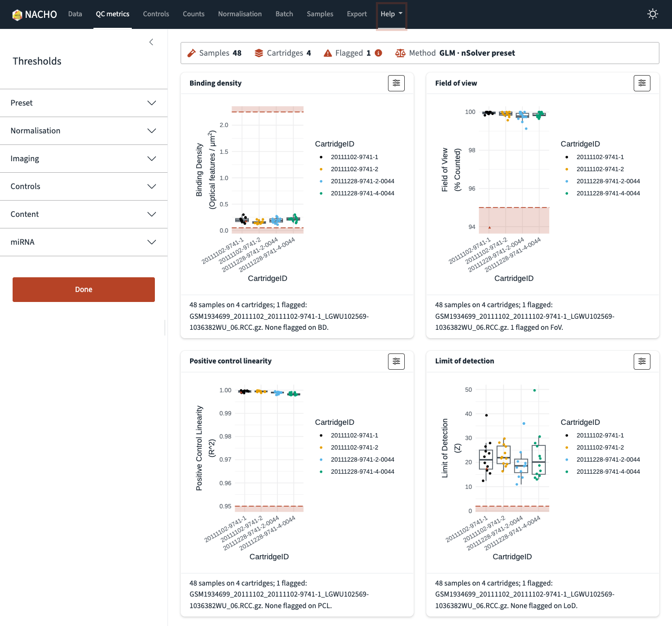This screenshot has width=672, height=626.
Task: Click the Flagged warning triangle icon
Action: point(328,53)
